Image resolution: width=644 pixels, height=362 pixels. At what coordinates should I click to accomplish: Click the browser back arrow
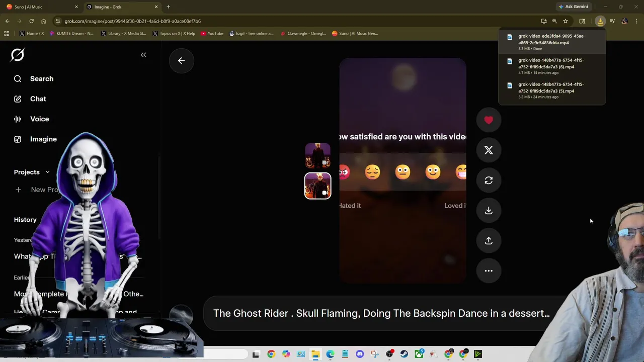[x=7, y=21]
